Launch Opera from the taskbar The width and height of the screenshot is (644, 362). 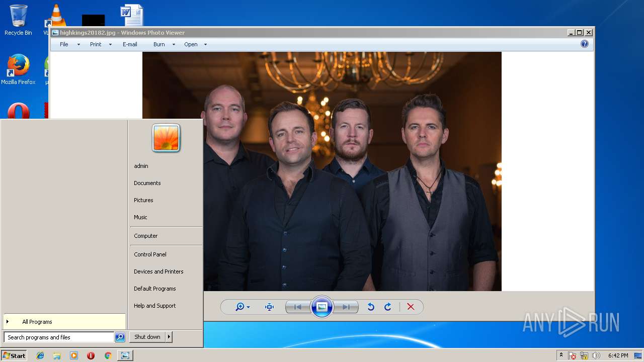coord(91,355)
